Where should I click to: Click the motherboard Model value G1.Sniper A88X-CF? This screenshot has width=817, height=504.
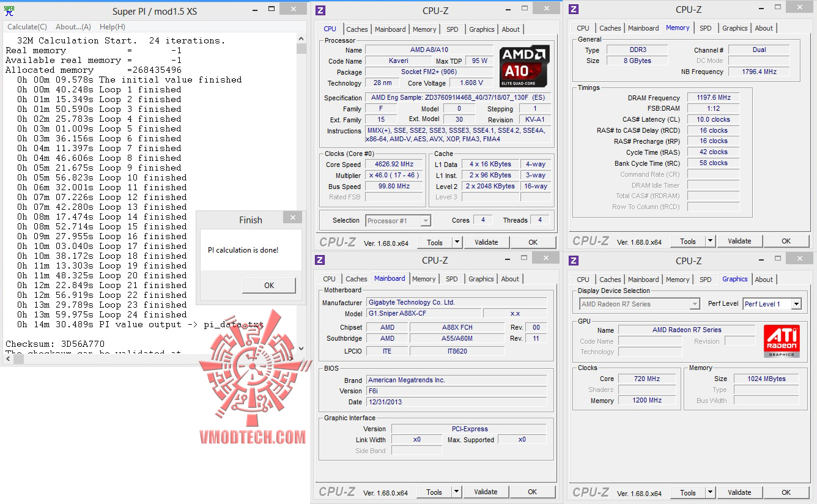(x=423, y=314)
